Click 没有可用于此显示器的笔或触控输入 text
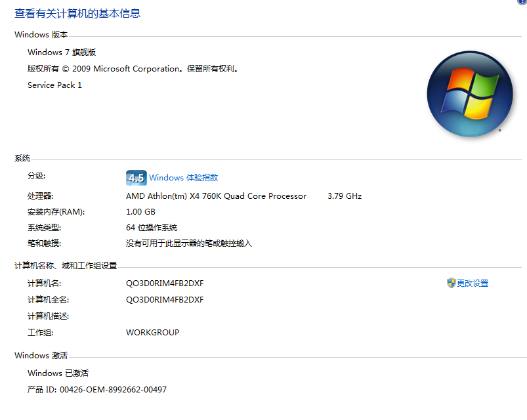The width and height of the screenshot is (527, 420). [189, 243]
